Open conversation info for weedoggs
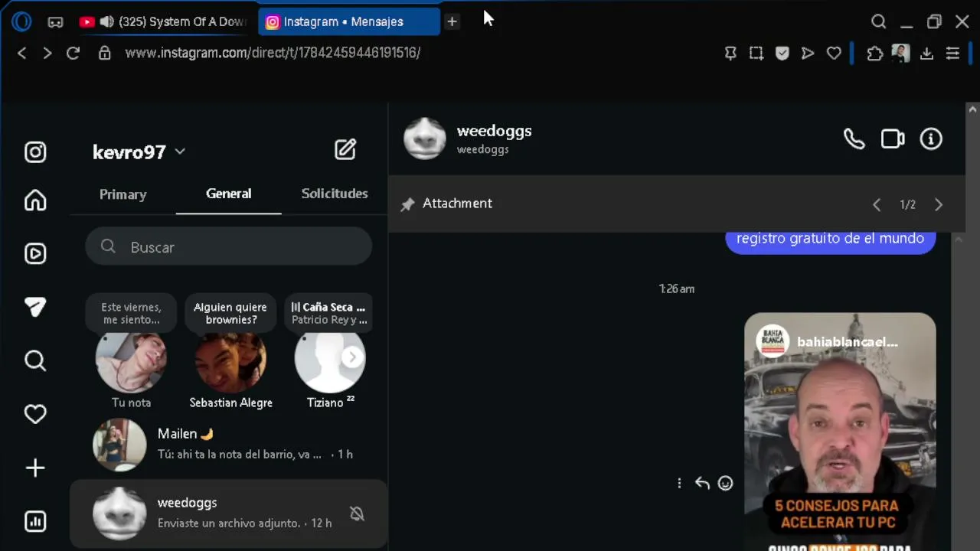 (931, 139)
